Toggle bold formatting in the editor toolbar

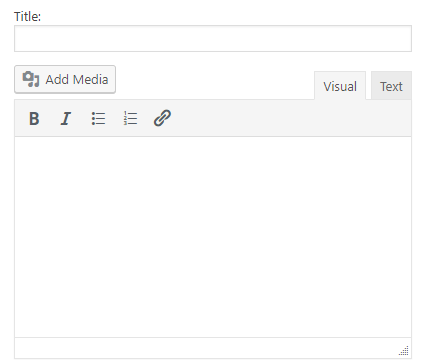click(34, 118)
